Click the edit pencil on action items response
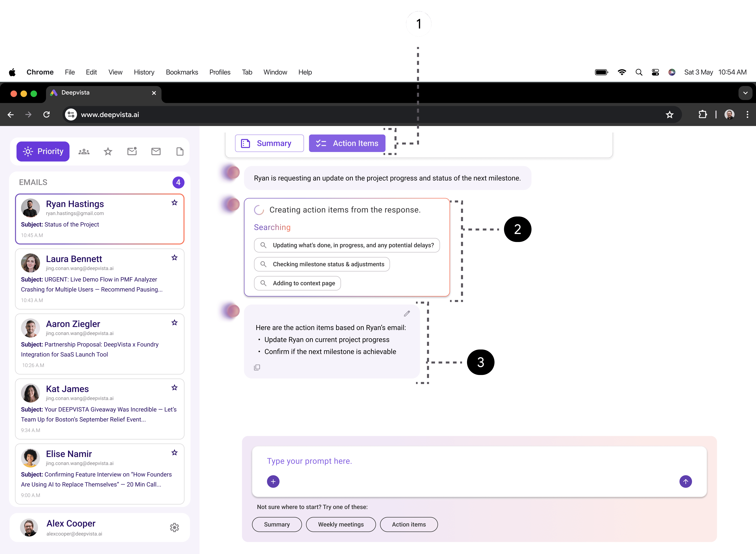The height and width of the screenshot is (554, 756). [x=407, y=313]
